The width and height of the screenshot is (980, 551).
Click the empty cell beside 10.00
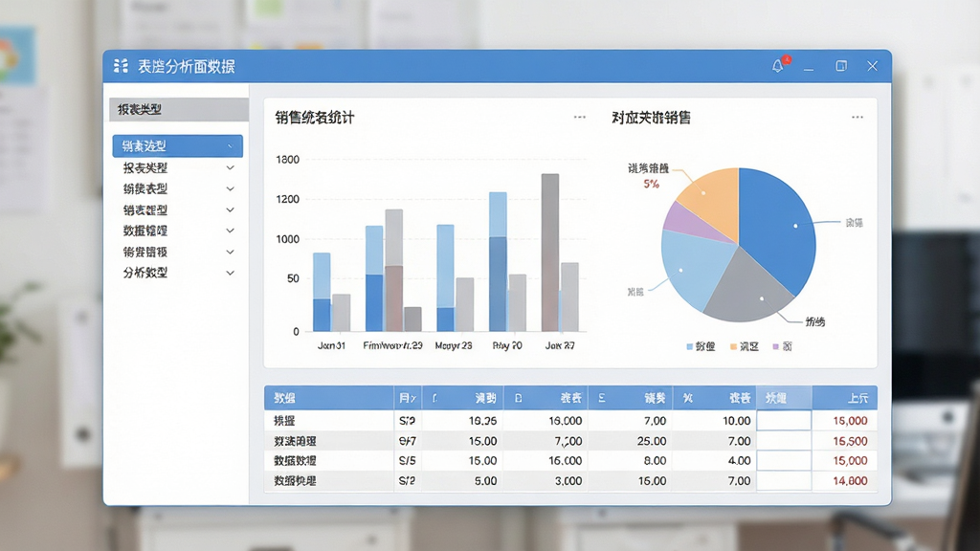[x=784, y=421]
